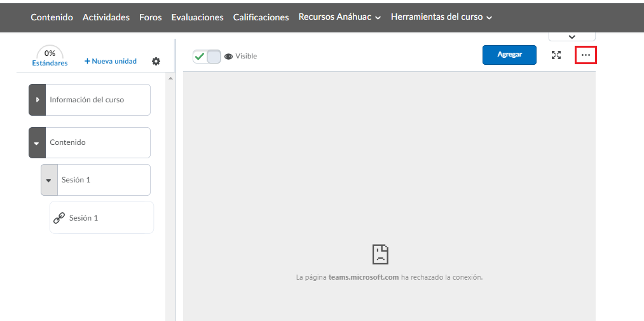This screenshot has width=644, height=321.
Task: Collapse the Sesión 1 lesson arrow
Action: [x=49, y=180]
